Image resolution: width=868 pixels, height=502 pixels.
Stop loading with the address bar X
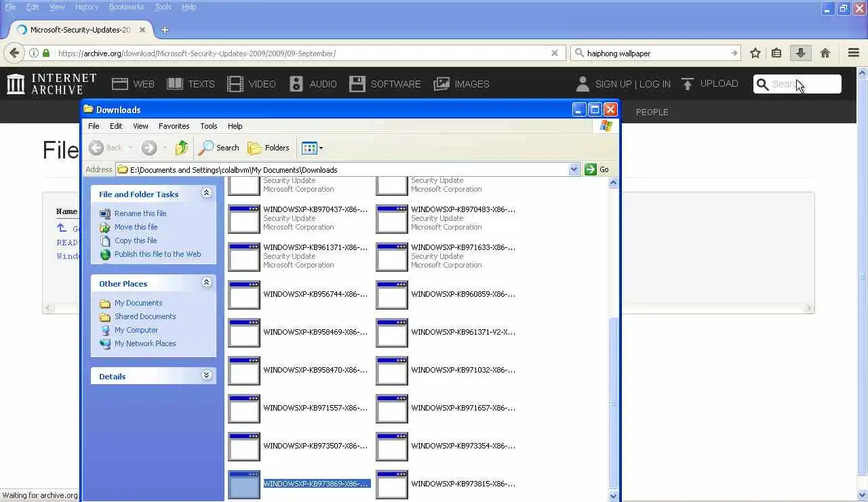555,53
